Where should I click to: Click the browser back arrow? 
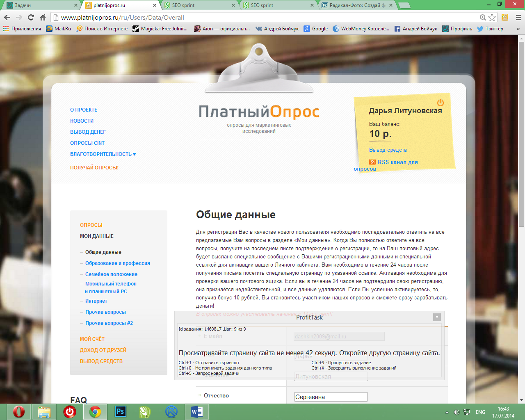(7, 17)
